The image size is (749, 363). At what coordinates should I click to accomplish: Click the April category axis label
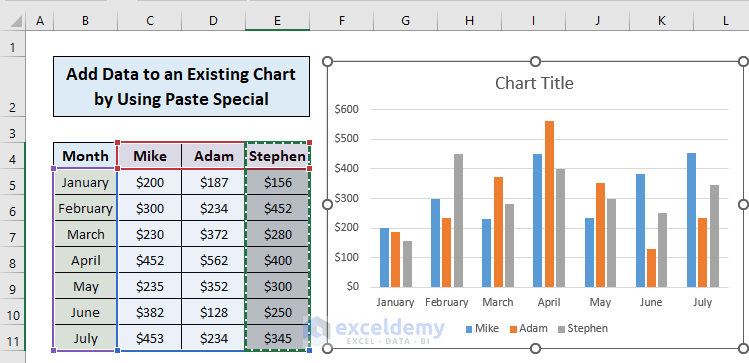point(549,302)
